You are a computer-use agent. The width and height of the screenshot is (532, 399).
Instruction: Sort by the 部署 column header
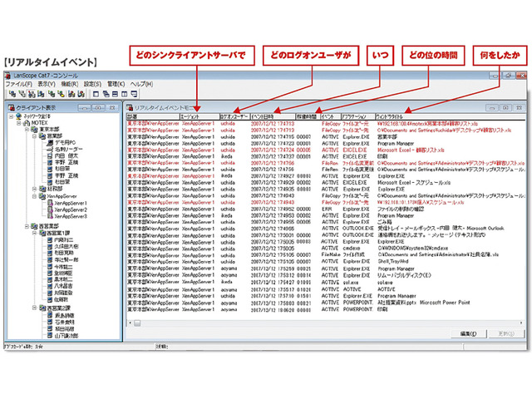tap(153, 116)
